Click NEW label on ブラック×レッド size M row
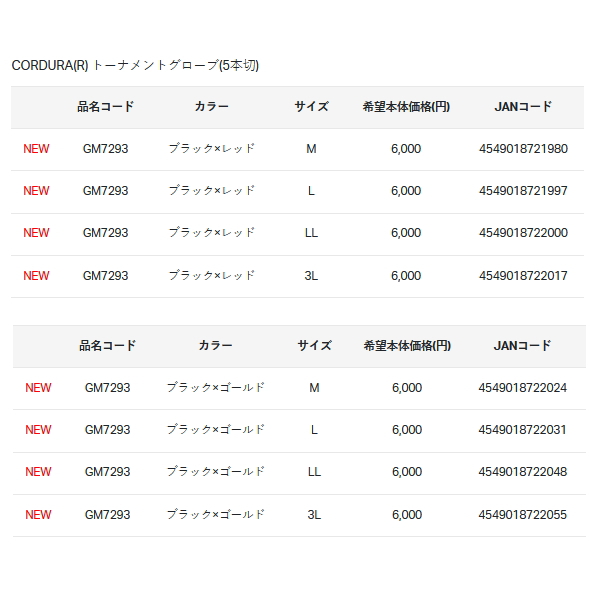The image size is (600, 600). pyautogui.click(x=36, y=148)
